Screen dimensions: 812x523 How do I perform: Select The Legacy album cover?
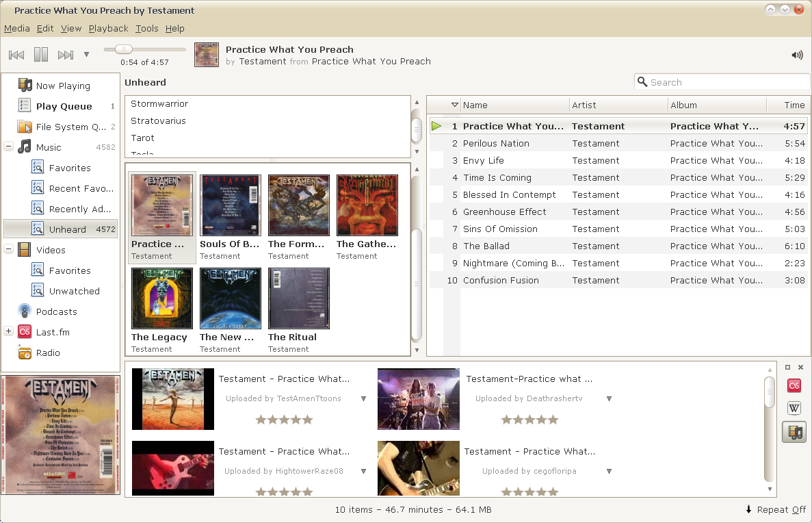(162, 298)
